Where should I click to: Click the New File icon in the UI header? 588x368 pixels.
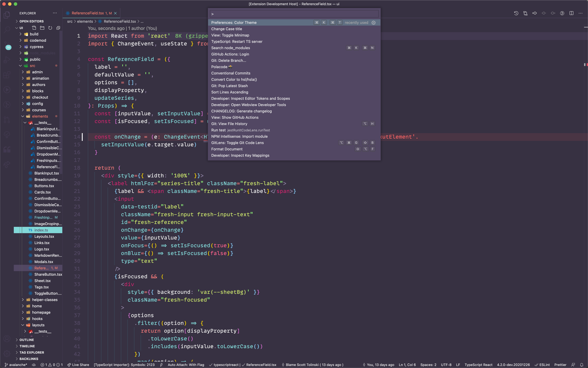click(34, 28)
